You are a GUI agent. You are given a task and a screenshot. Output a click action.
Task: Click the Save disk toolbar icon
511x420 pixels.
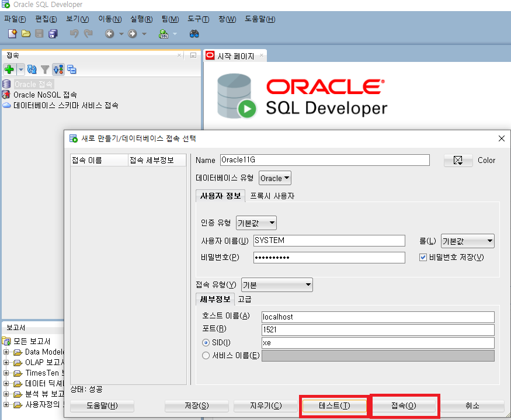(x=39, y=33)
